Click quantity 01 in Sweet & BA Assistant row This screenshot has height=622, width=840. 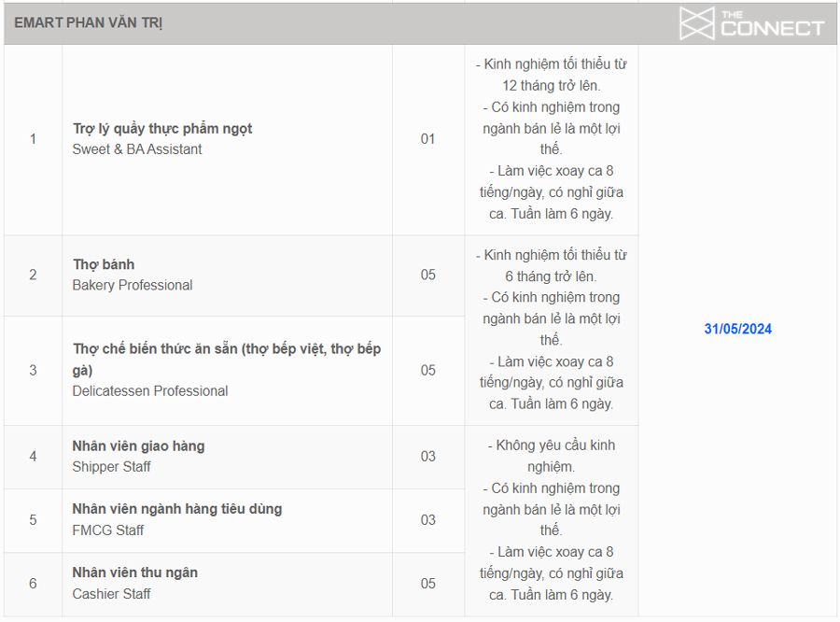coord(427,139)
